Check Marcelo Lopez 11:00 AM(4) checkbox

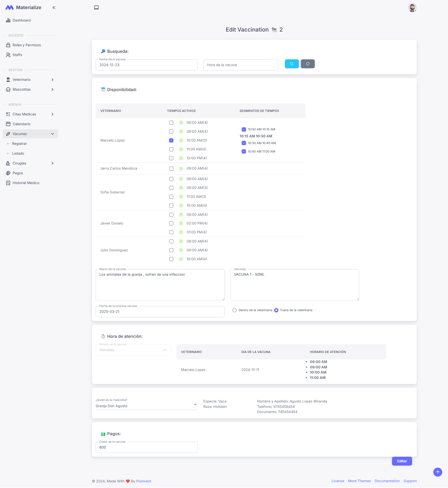(x=171, y=149)
